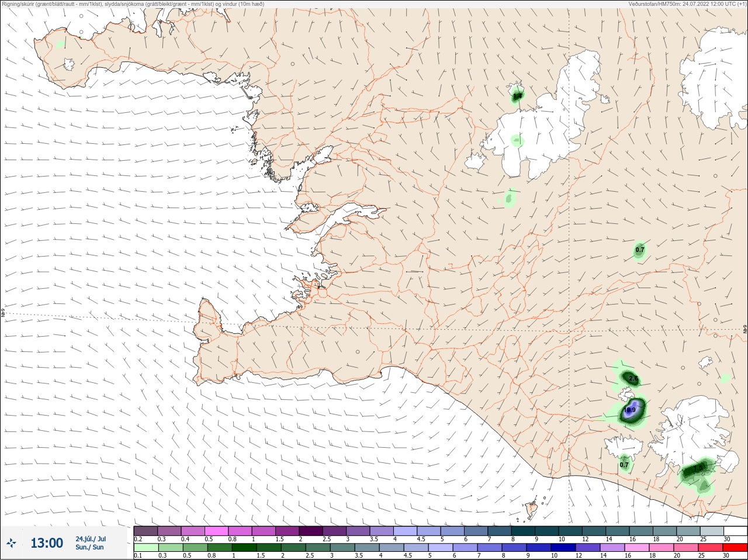Screen dimensions: 748x560
Task: Click the 2.8 rainfall value on the map
Action: 633,379
